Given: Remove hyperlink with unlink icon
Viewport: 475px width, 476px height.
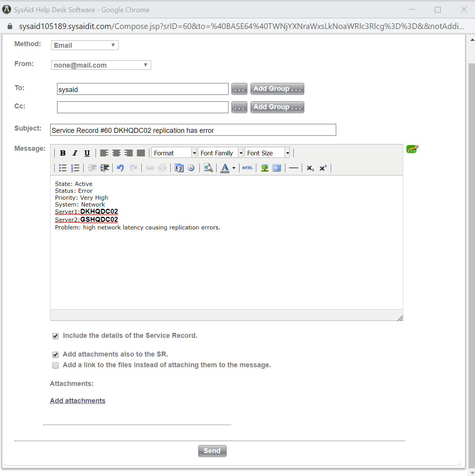Looking at the screenshot, I should coord(162,168).
